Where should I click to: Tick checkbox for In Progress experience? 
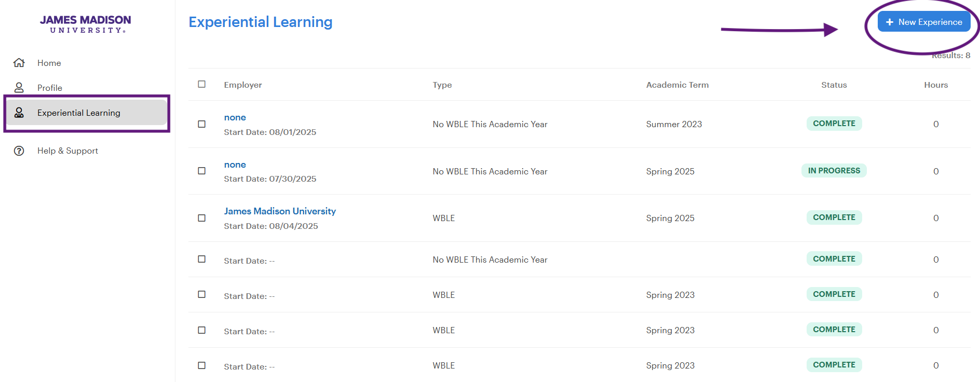click(202, 171)
